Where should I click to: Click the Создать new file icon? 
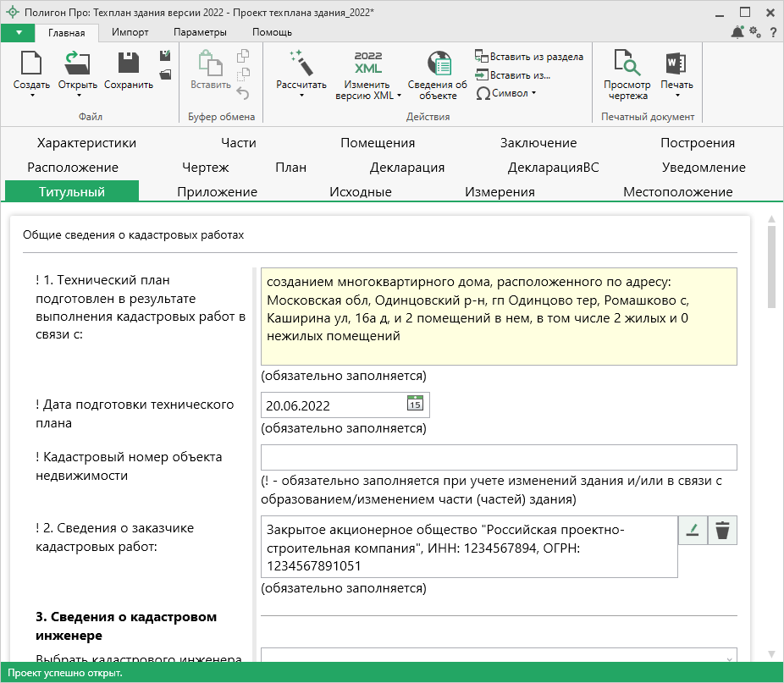click(x=31, y=64)
